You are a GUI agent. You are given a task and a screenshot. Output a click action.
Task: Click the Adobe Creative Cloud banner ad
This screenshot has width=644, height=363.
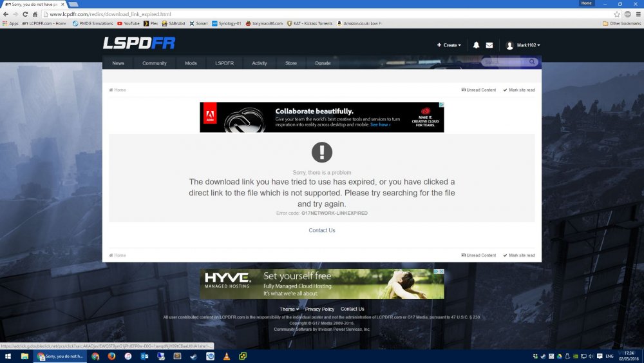322,117
